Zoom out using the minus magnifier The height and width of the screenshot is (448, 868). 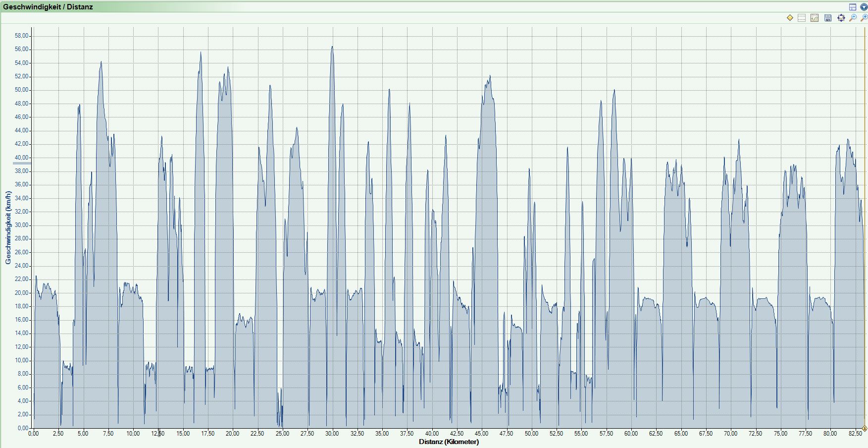(853, 18)
